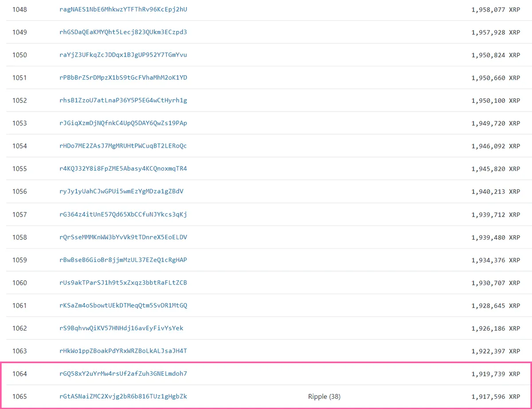The width and height of the screenshot is (532, 409).
Task: Open address ryJy1yUahCJwGPUi5wmEzYgMDza1gZBdV
Action: (x=121, y=191)
